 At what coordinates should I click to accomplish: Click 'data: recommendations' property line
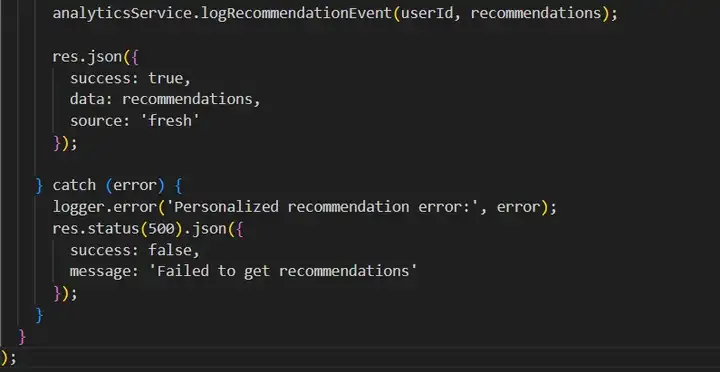point(165,99)
